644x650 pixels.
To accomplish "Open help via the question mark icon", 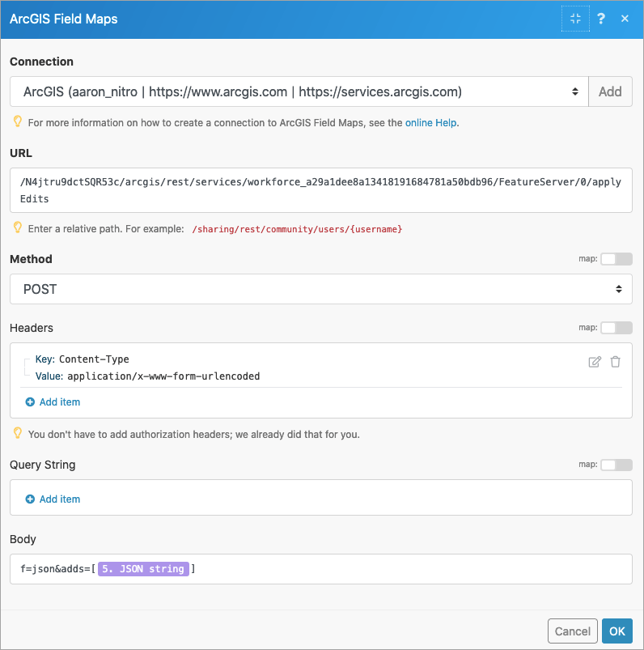I will point(600,18).
